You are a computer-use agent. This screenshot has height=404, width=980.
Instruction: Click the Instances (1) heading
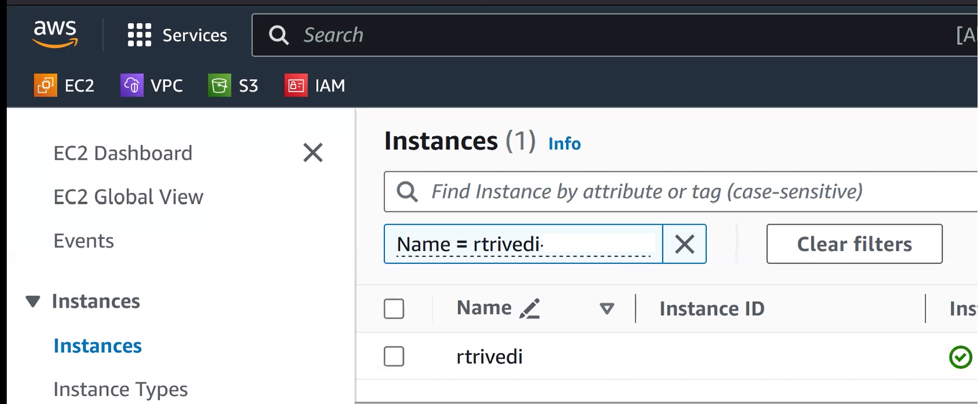pyautogui.click(x=460, y=141)
